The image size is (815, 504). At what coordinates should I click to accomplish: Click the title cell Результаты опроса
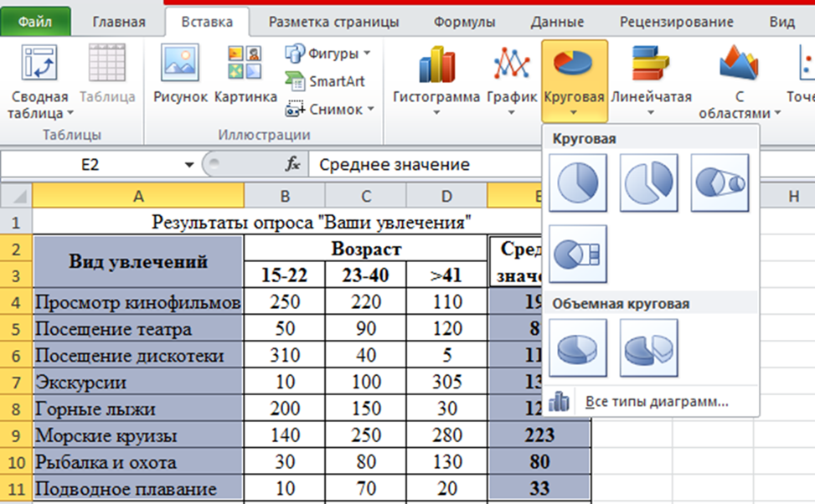pos(311,222)
